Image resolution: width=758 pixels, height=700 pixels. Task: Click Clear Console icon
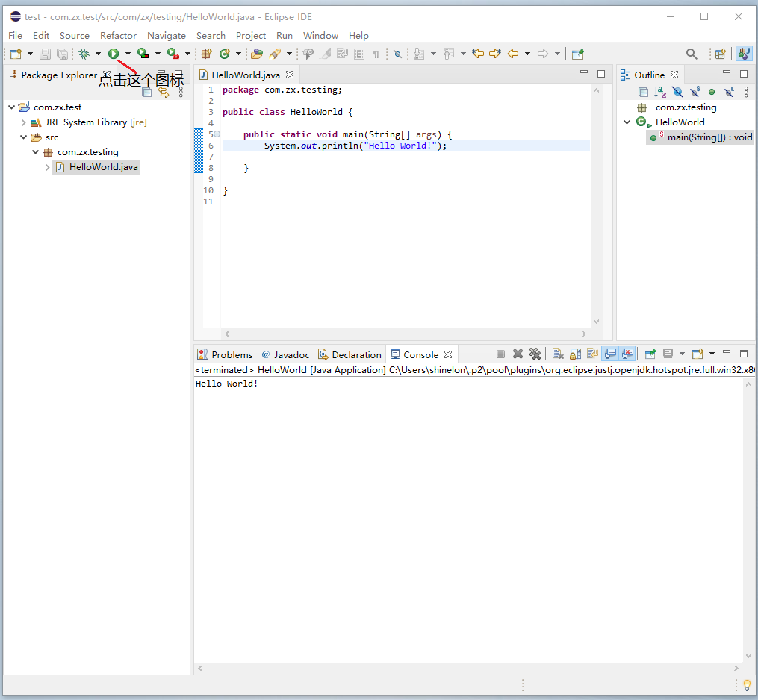tap(558, 354)
